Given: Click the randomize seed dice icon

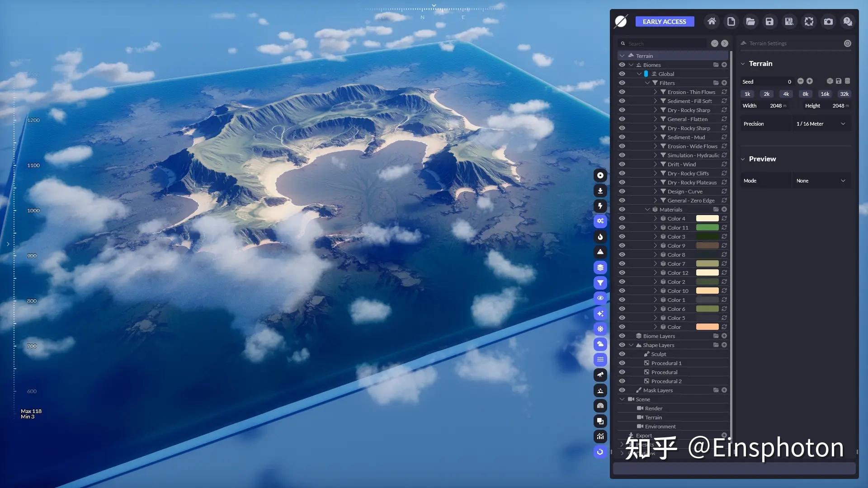Looking at the screenshot, I should [x=830, y=81].
